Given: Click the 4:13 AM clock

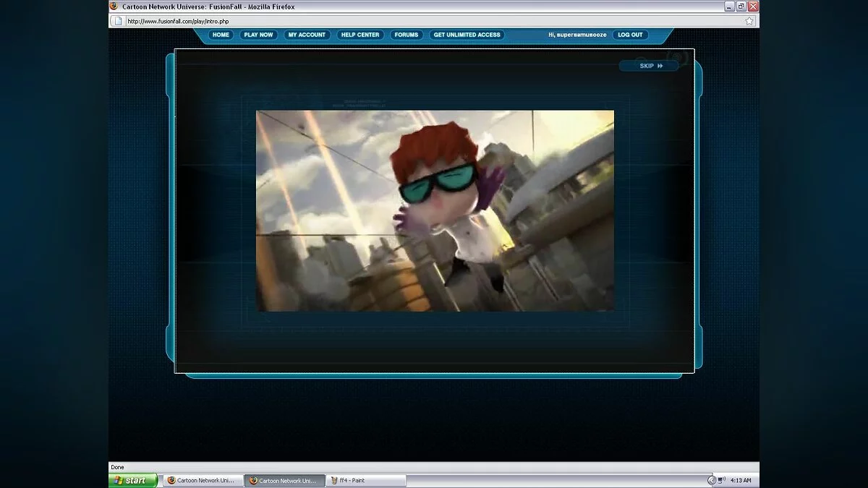Looking at the screenshot, I should (x=741, y=480).
